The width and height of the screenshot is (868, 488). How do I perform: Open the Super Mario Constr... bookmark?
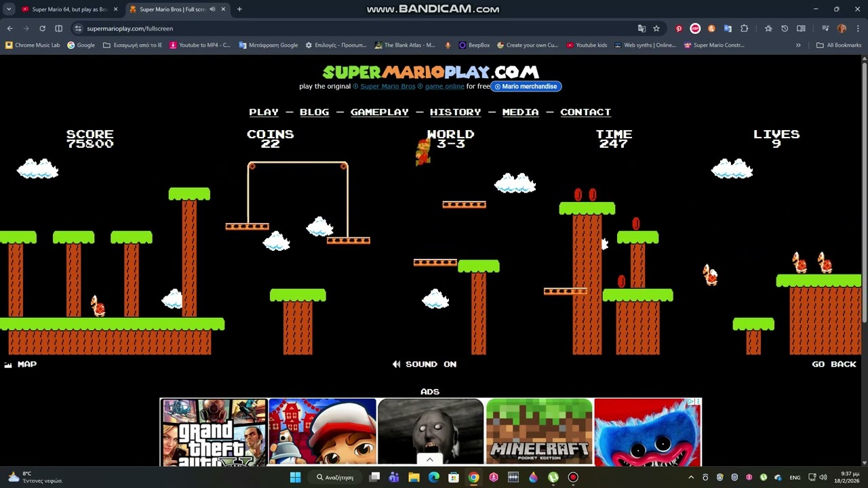tap(714, 45)
